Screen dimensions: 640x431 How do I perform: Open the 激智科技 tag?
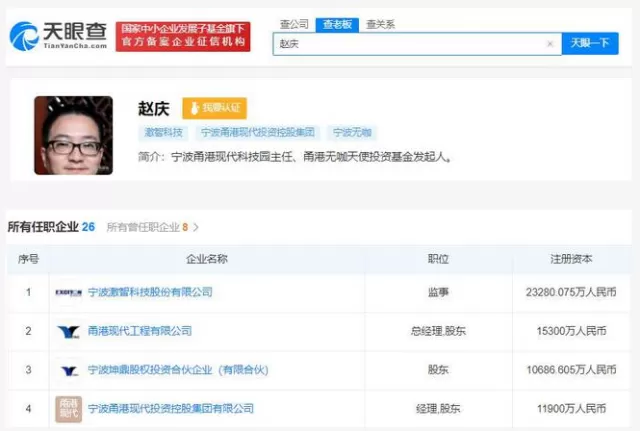click(163, 133)
